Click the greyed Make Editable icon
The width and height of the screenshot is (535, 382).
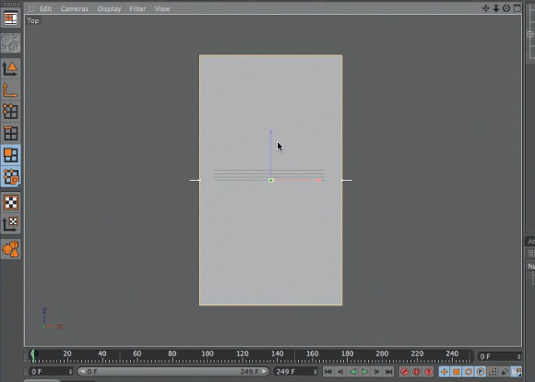pyautogui.click(x=11, y=43)
